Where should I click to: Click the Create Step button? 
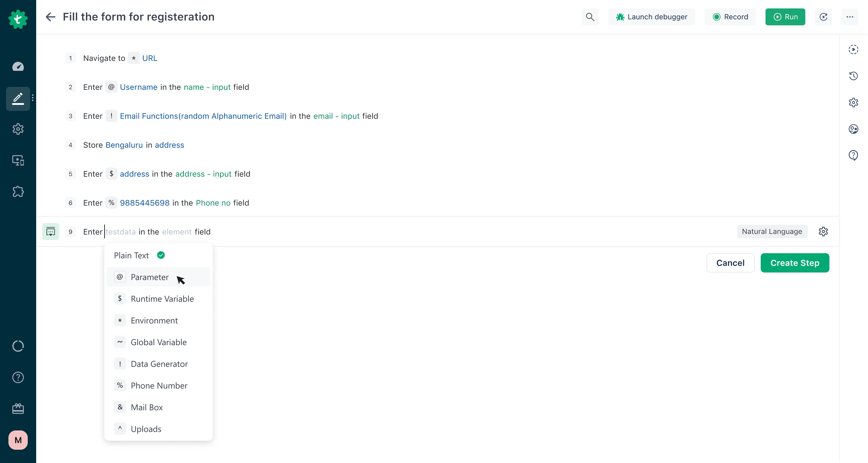tap(794, 263)
